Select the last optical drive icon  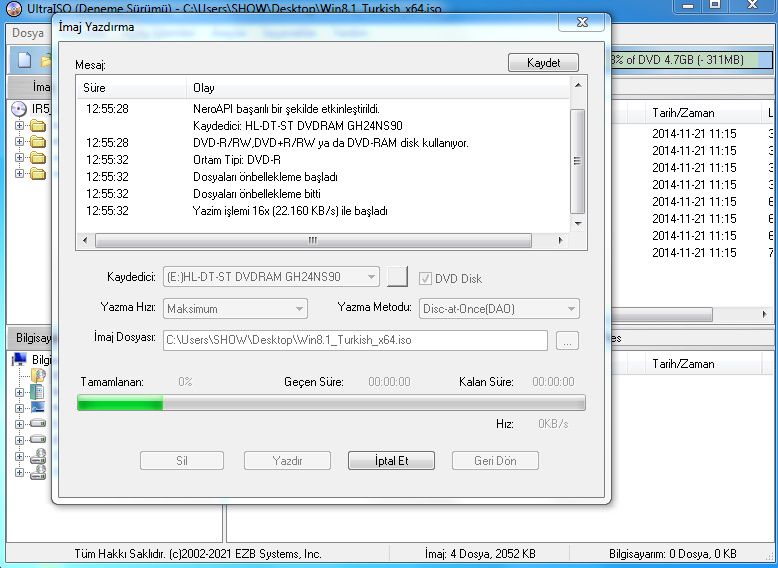[38, 472]
